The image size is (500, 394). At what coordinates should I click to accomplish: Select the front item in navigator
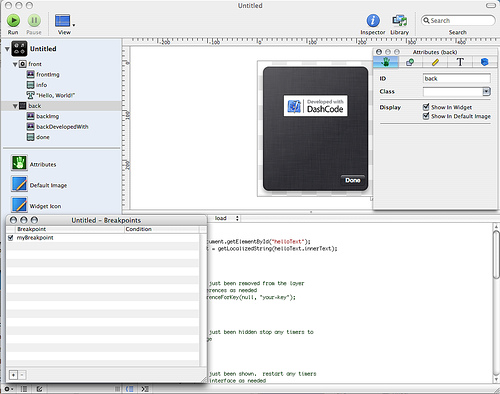pos(35,64)
